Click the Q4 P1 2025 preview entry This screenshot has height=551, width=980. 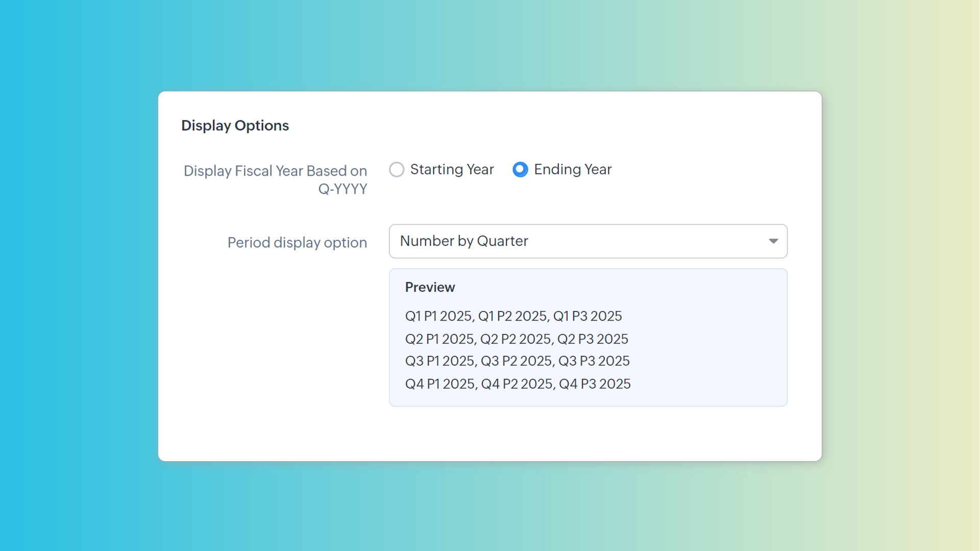click(x=440, y=384)
